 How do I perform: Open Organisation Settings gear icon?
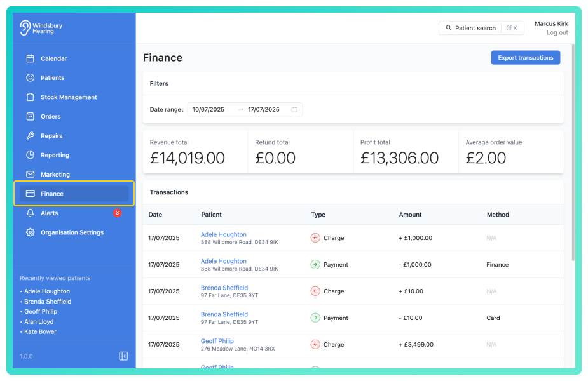click(31, 232)
